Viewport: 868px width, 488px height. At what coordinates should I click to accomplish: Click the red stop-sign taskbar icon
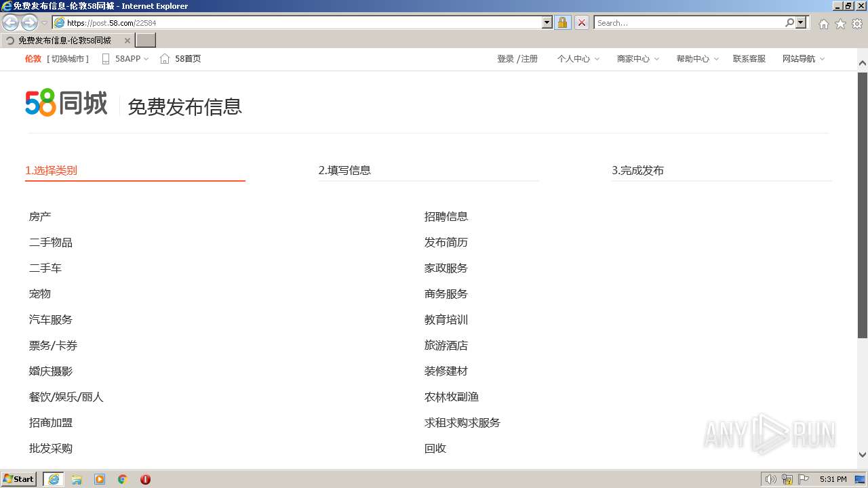145,479
